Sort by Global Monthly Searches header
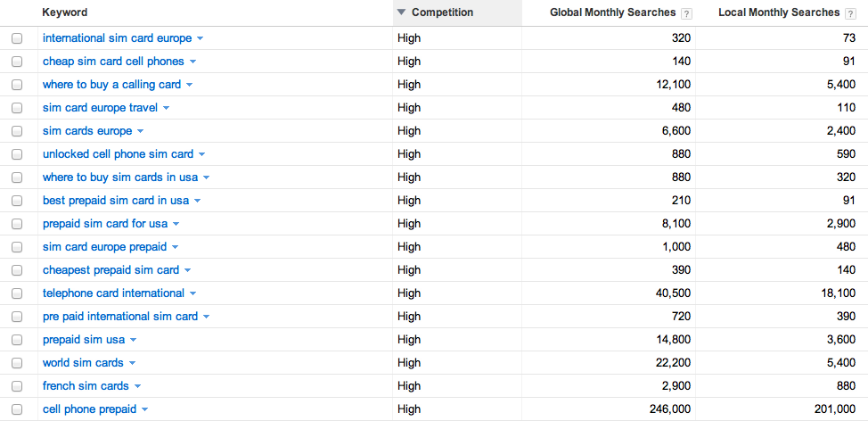 coord(613,12)
